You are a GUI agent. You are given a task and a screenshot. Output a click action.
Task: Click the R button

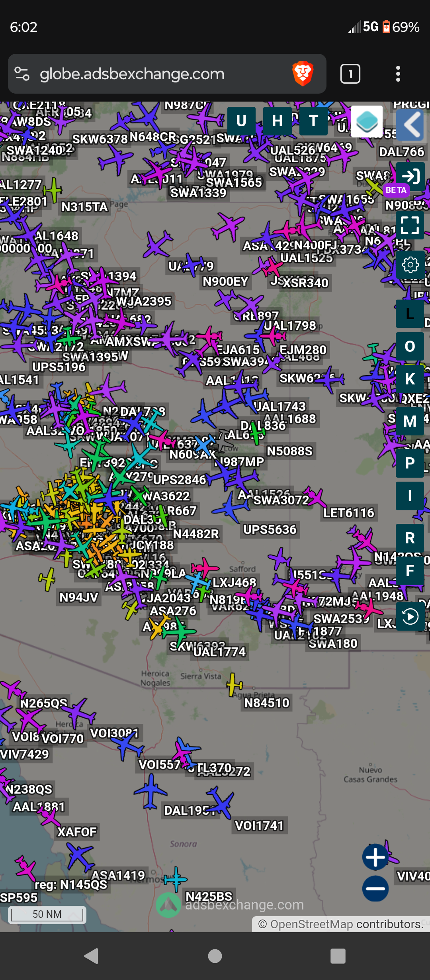410,538
